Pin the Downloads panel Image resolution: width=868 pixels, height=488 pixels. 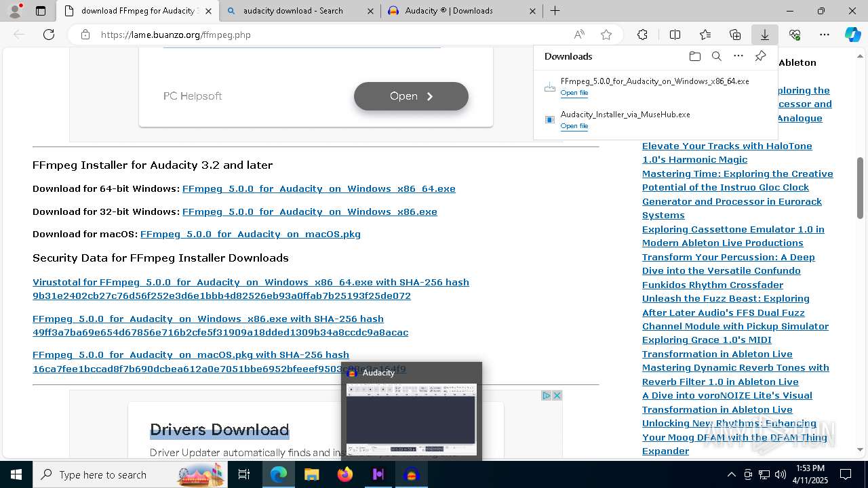coord(760,56)
